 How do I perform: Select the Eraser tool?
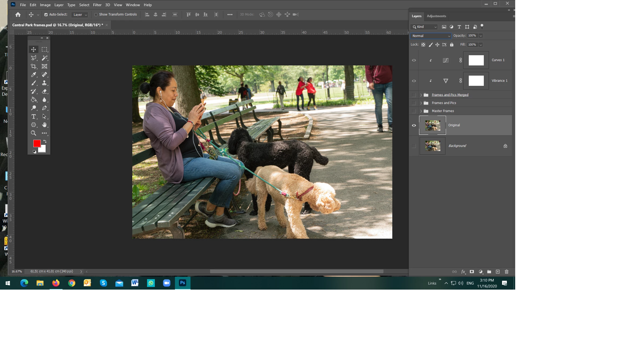pos(44,91)
